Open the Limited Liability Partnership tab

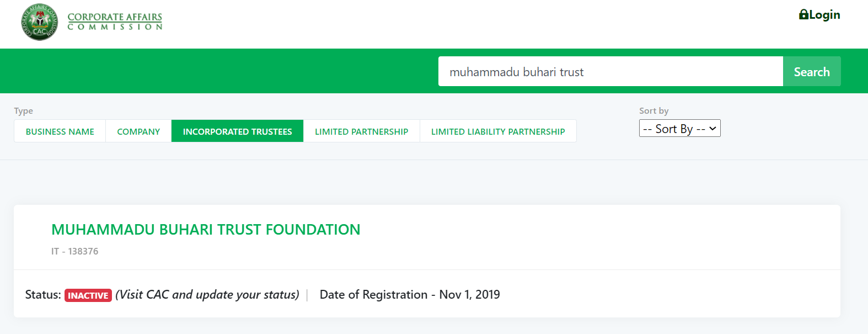point(498,131)
